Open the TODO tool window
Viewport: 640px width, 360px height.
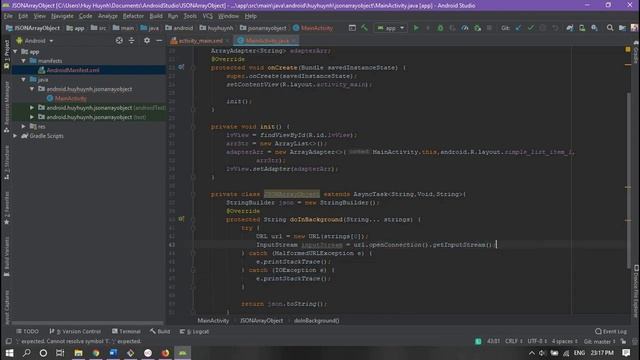27,331
